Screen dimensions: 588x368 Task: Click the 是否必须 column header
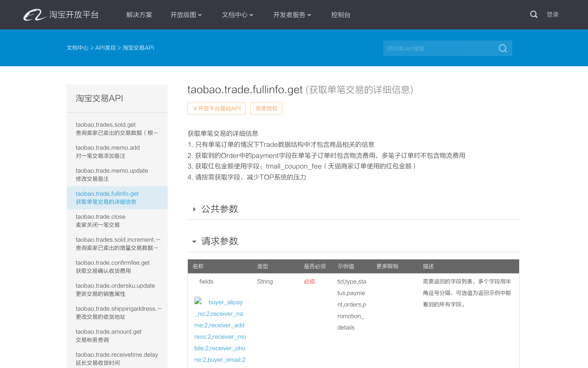coord(315,266)
